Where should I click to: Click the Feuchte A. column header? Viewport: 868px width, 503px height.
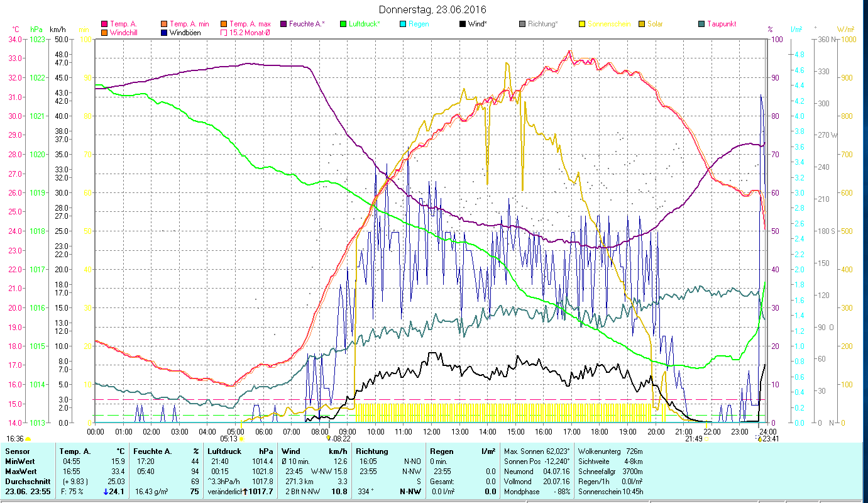151,451
